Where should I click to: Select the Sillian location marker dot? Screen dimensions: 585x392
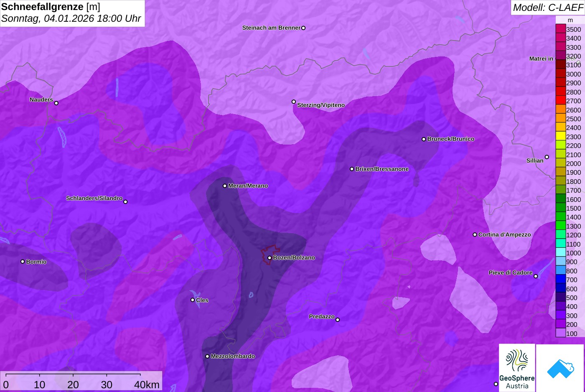click(x=547, y=157)
